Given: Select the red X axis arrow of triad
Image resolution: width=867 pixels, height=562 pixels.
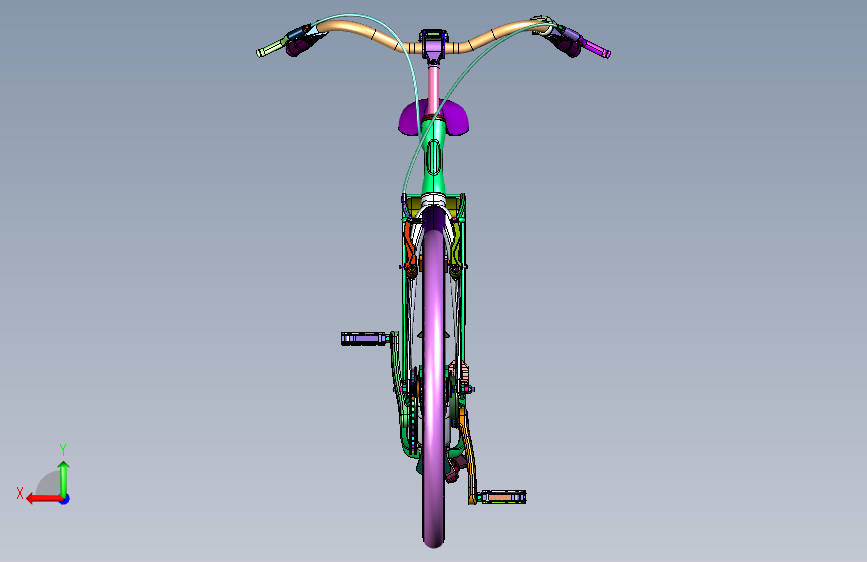Looking at the screenshot, I should pos(44,499).
